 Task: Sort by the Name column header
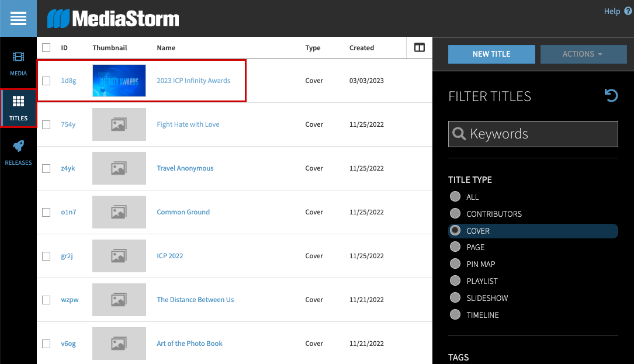[166, 48]
